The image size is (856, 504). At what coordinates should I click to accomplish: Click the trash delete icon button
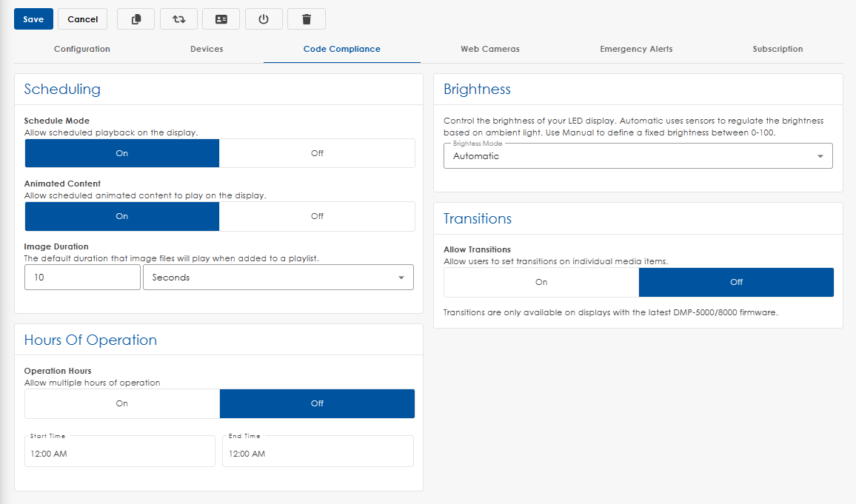tap(306, 19)
